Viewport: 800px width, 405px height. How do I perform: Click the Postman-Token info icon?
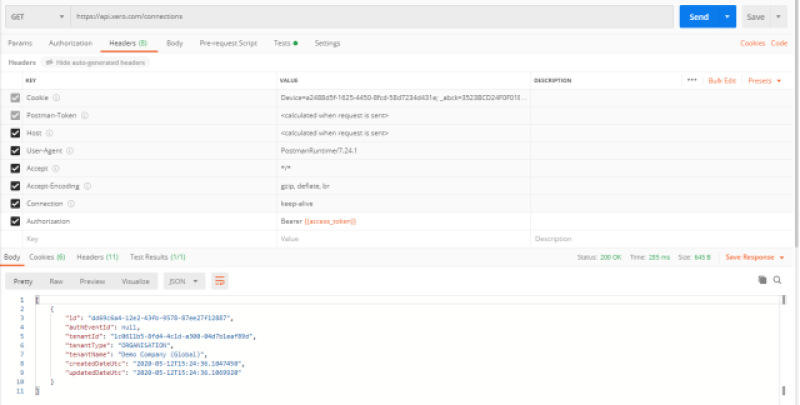point(85,116)
